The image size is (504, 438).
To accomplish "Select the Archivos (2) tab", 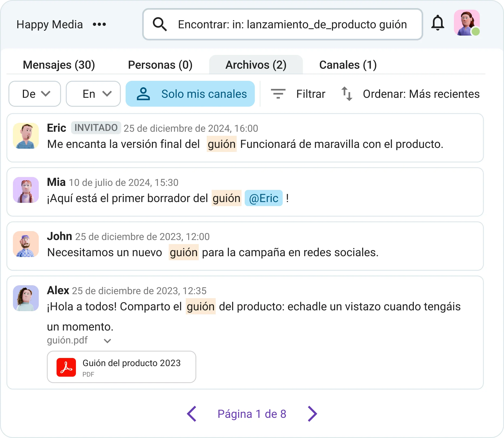I will tap(256, 65).
